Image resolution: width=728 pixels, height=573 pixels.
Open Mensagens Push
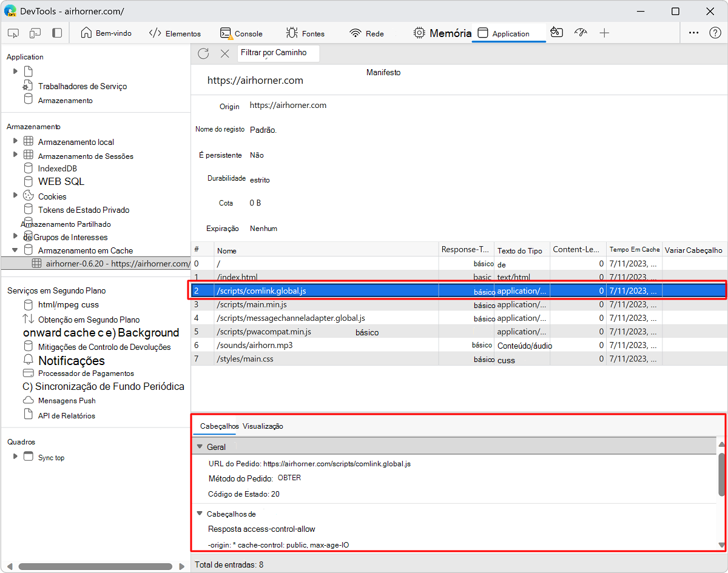click(67, 400)
